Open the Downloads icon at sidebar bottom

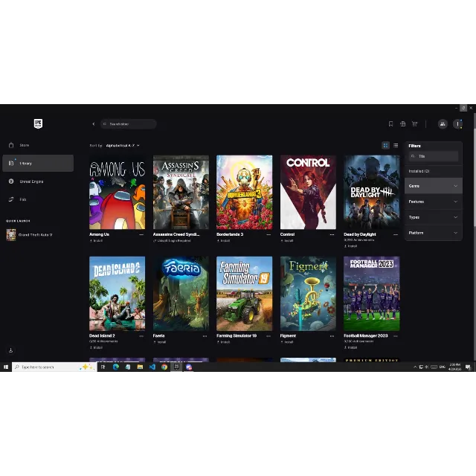11,350
